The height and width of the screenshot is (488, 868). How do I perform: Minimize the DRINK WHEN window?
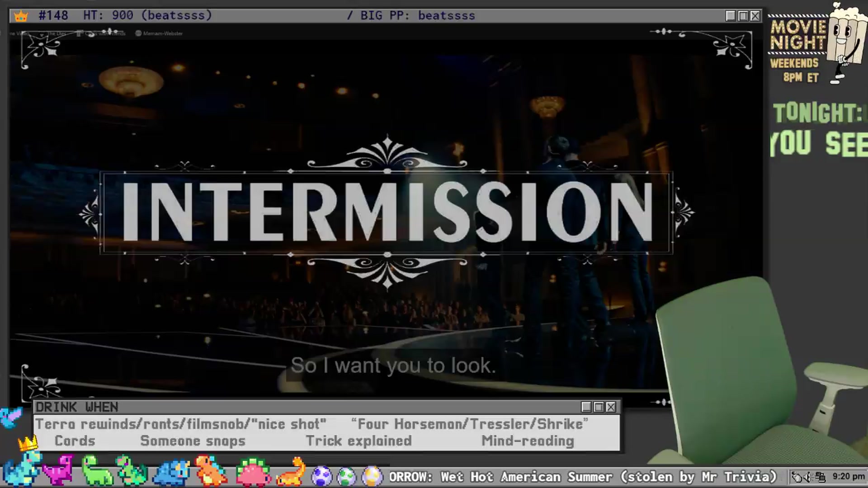point(586,407)
